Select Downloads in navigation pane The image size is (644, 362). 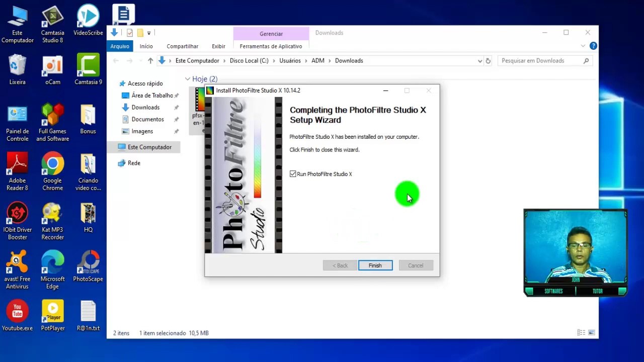[x=145, y=108]
